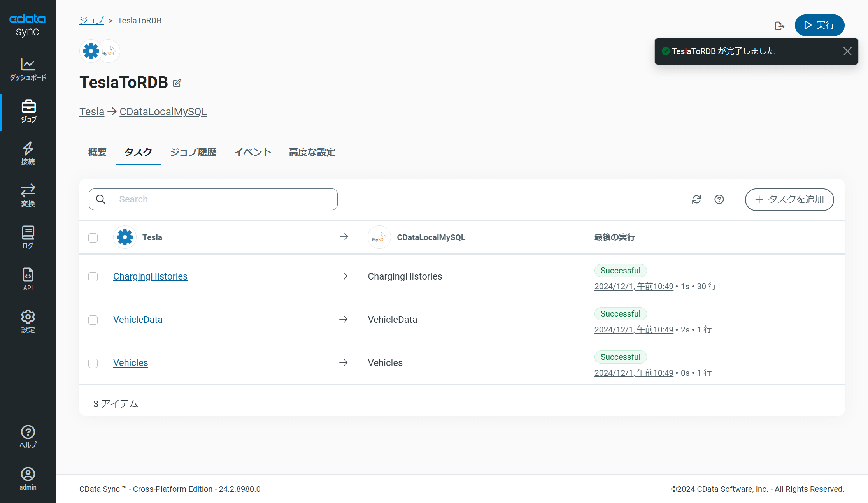Image resolution: width=868 pixels, height=503 pixels.
Task: Open the API sidebar icon
Action: tap(28, 279)
